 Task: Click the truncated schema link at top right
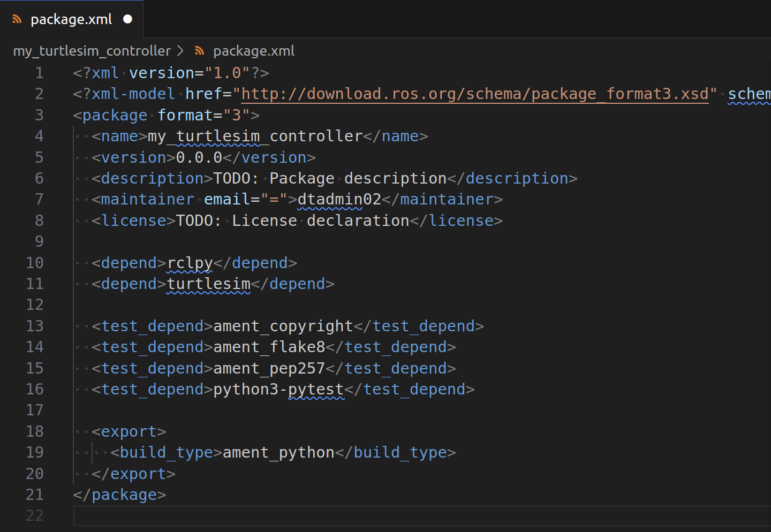coord(749,93)
